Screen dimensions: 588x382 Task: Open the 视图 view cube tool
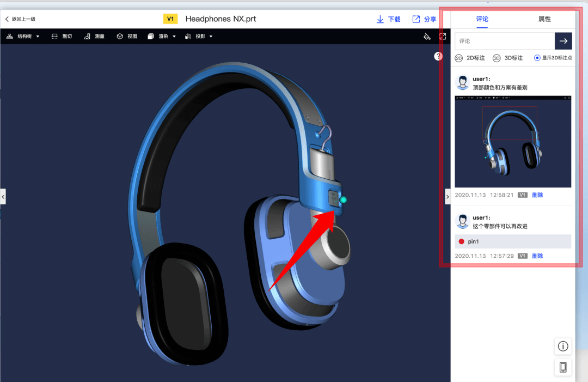coord(127,37)
